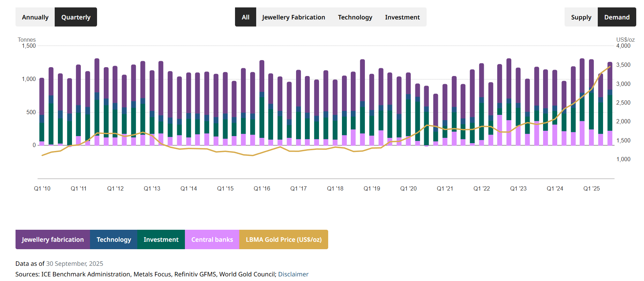Click the Q1 '25 axis label

click(x=591, y=188)
